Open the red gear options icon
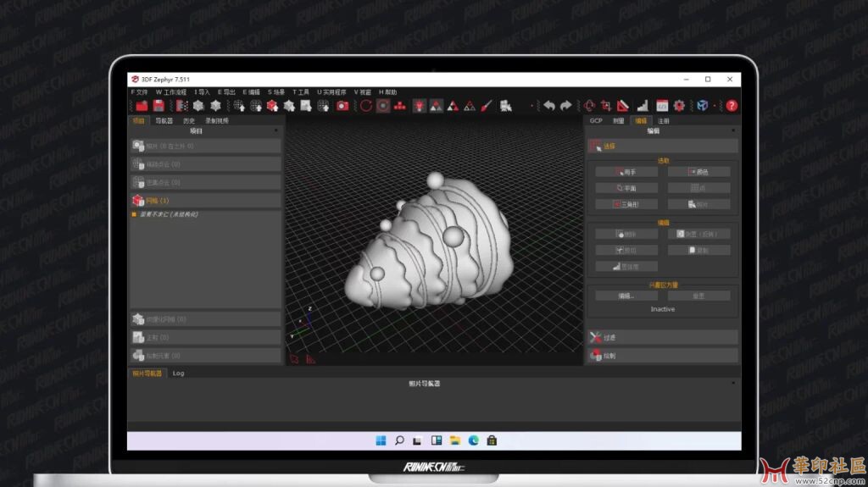This screenshot has width=868, height=487. point(679,106)
